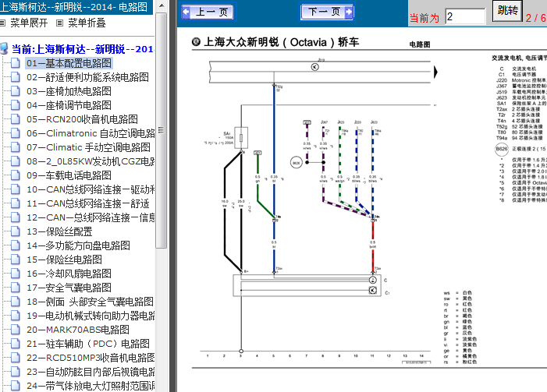Image resolution: width=547 pixels, height=392 pixels.
Task: Open 23—自动防眩目内部后视镜 entry
Action: tap(91, 372)
